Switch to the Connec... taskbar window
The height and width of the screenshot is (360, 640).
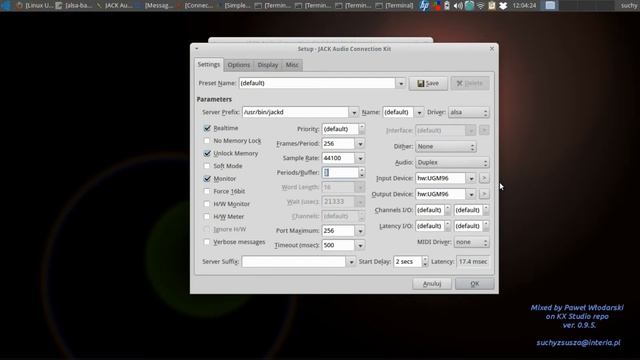click(194, 6)
